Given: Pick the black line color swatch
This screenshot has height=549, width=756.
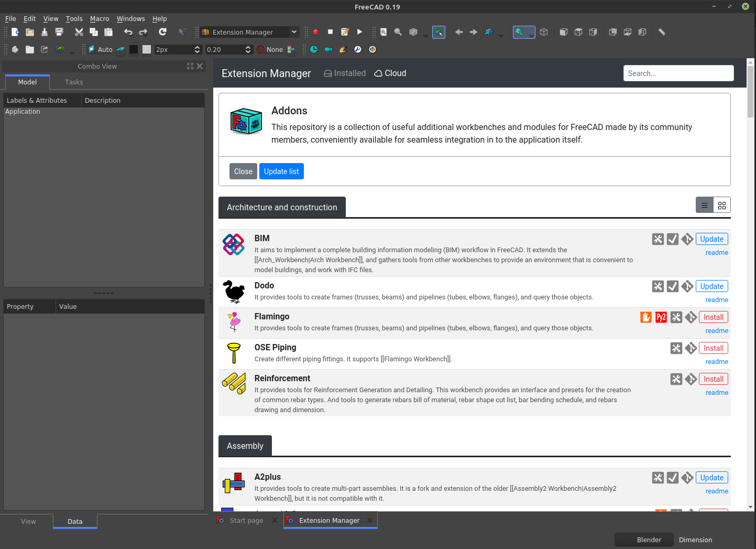Looking at the screenshot, I should click(x=133, y=49).
